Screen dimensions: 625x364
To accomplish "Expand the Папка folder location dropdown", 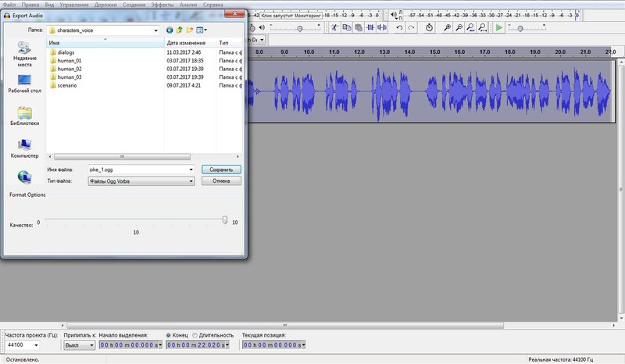I will [x=156, y=30].
